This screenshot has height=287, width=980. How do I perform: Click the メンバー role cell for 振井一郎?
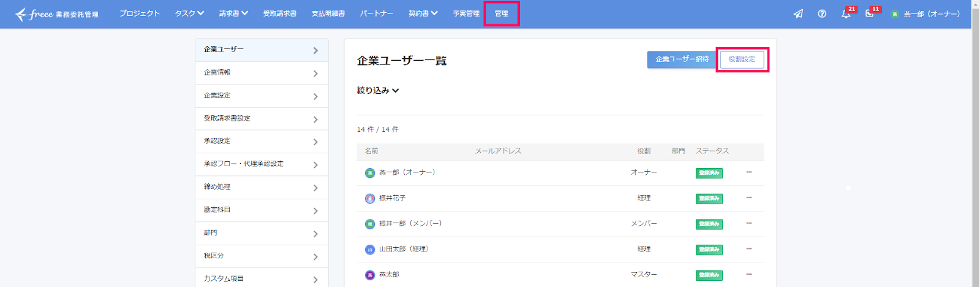644,223
